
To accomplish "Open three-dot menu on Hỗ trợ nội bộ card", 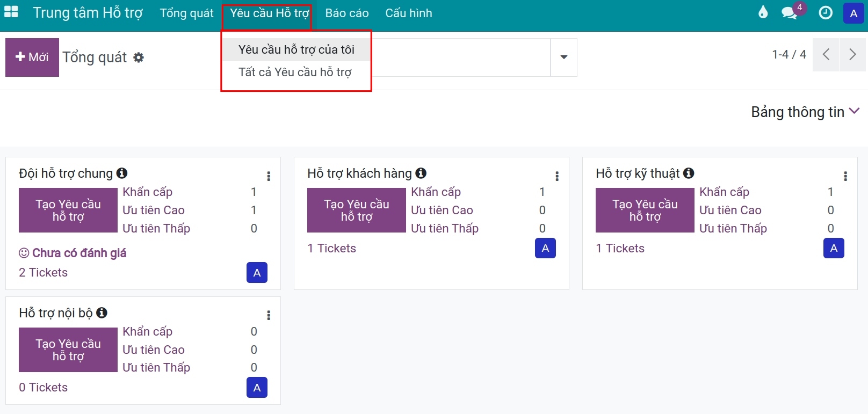I will [269, 316].
